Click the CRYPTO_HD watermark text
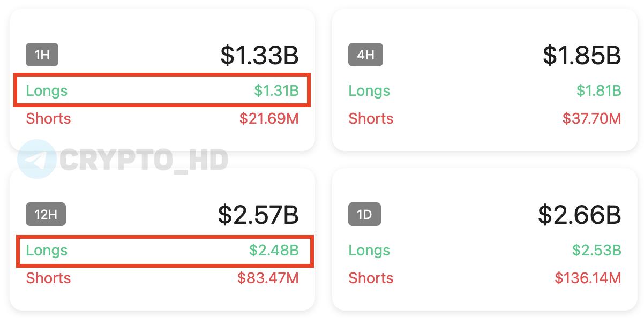The width and height of the screenshot is (644, 318). point(144,160)
